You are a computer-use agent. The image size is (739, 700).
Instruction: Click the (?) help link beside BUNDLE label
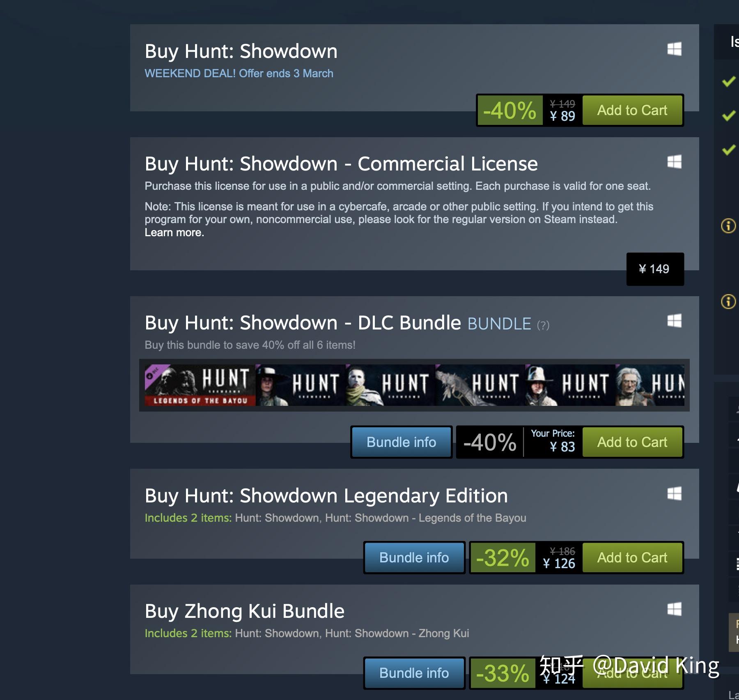543,325
